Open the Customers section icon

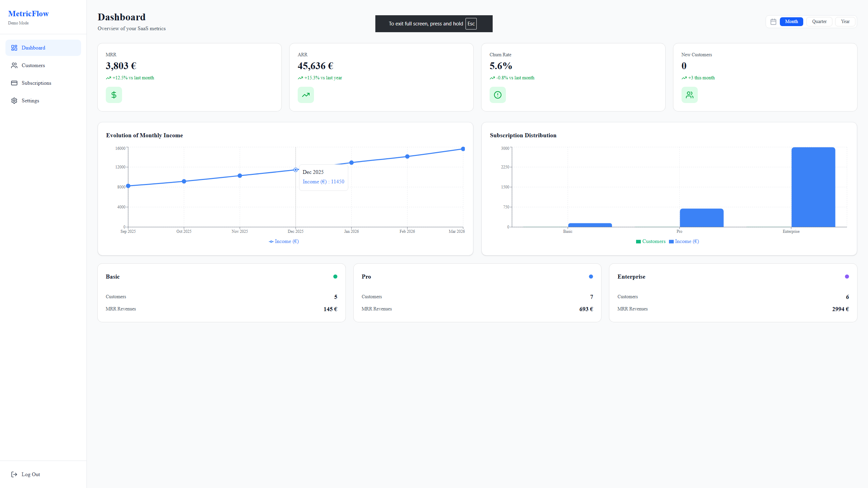[14, 65]
